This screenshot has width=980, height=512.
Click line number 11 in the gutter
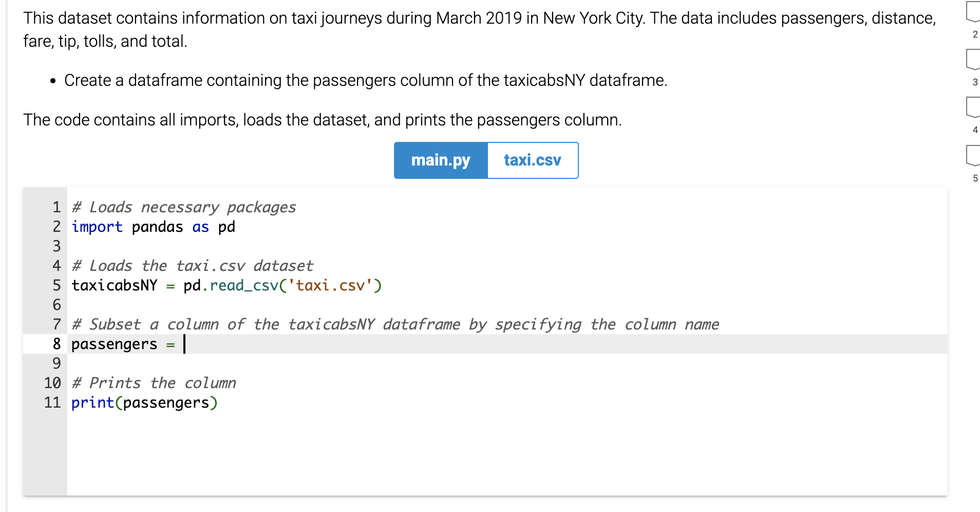click(52, 403)
